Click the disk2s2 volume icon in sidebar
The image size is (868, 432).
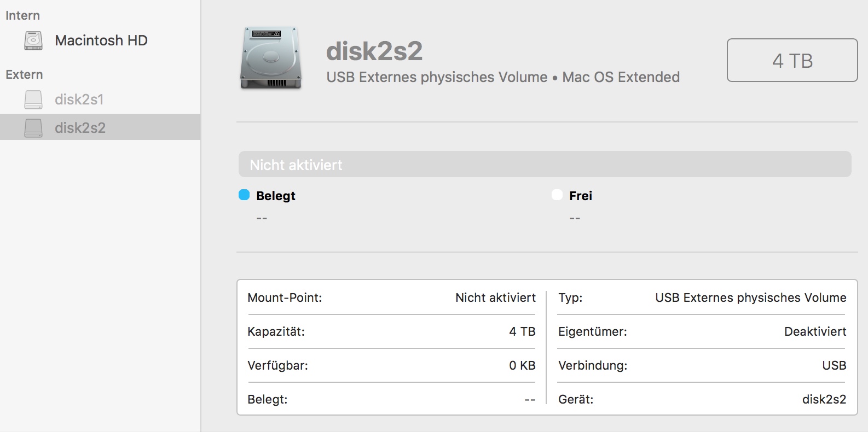click(33, 128)
